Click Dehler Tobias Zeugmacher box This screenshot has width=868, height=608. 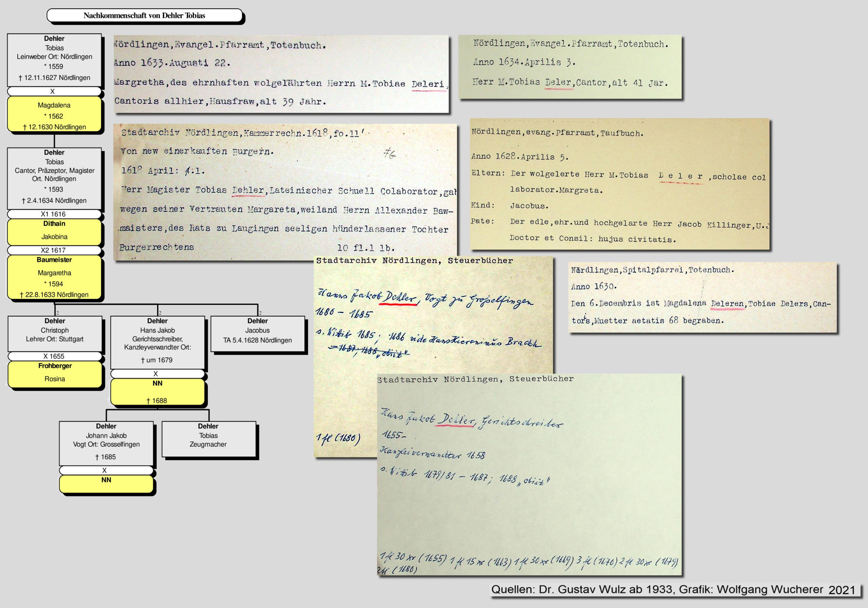coord(208,438)
